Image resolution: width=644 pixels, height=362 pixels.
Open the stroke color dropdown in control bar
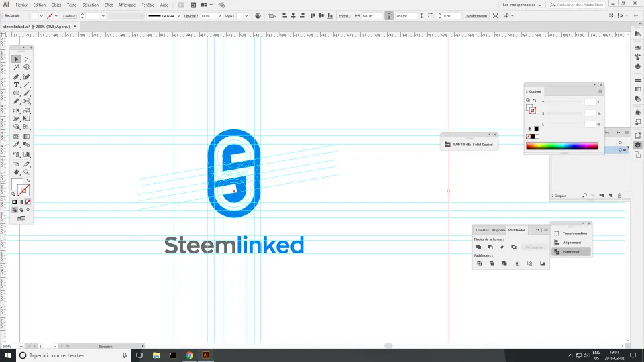click(x=56, y=16)
